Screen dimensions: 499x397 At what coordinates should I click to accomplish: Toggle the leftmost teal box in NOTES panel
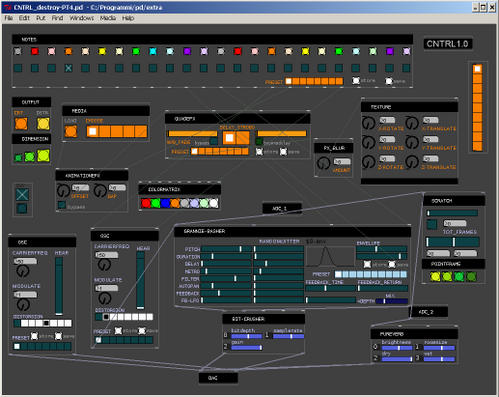(x=18, y=68)
